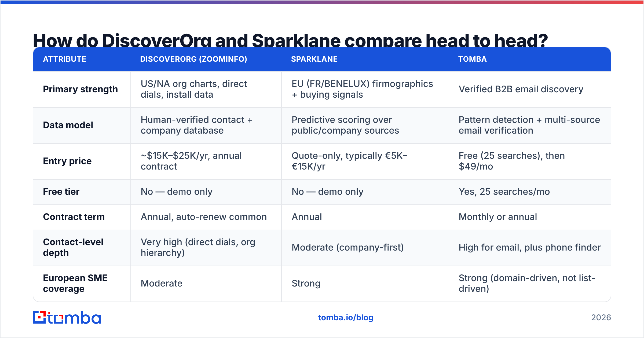Click the 'Contact-level depth' row label
This screenshot has height=338, width=644.
(x=73, y=247)
